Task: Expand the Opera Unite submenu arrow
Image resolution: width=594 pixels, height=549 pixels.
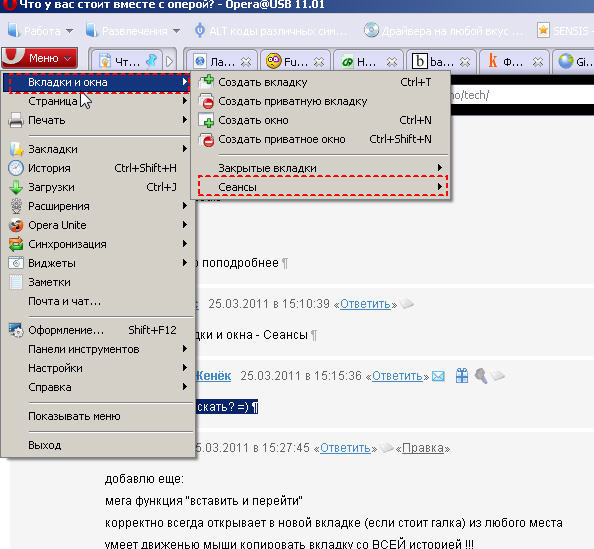Action: (x=184, y=225)
